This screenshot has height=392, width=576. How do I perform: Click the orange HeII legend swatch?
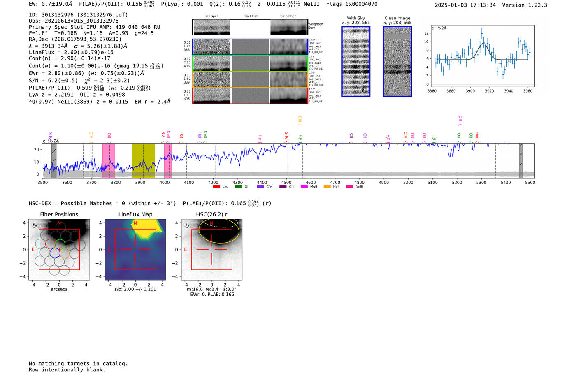pyautogui.click(x=327, y=187)
